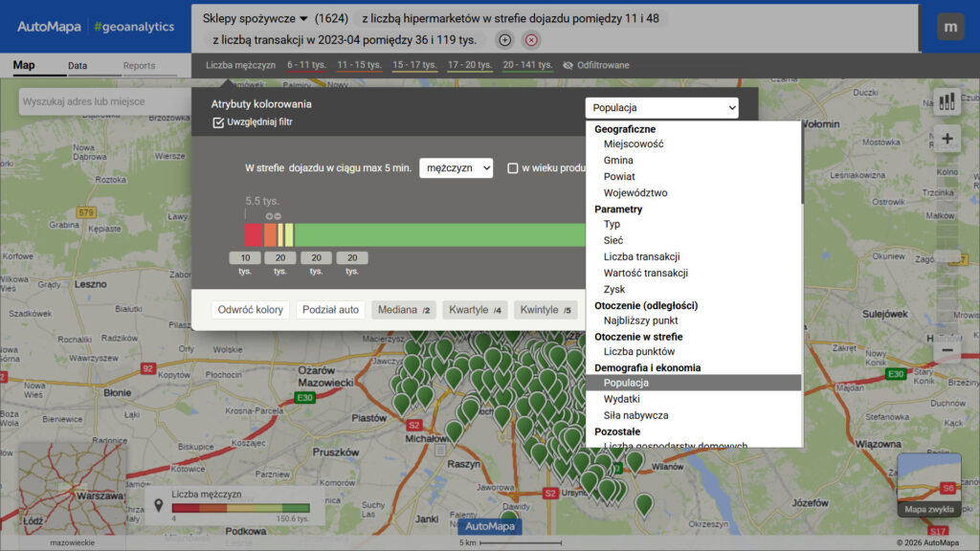
Task: Open the user profile icon labeled m
Action: 949,27
